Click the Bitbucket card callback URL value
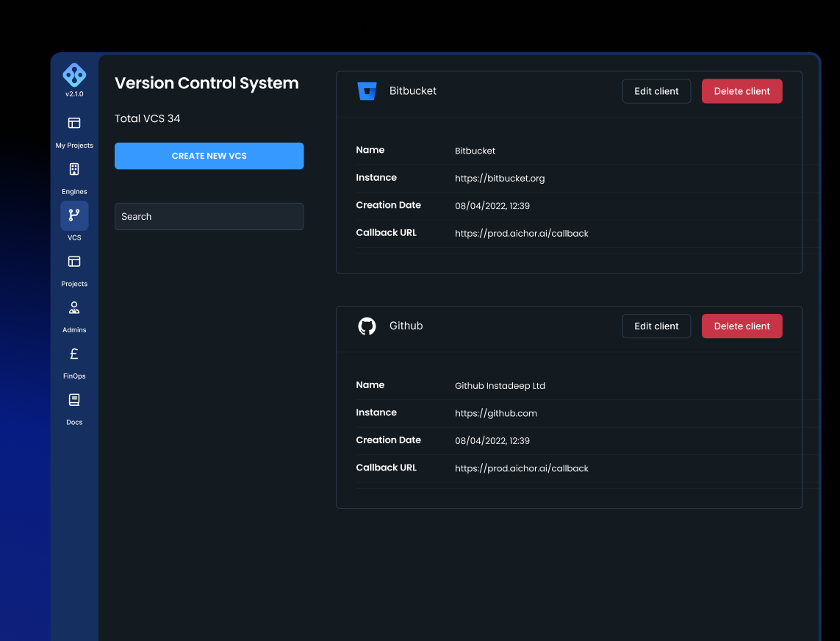Viewport: 840px width, 641px height. pyautogui.click(x=522, y=233)
